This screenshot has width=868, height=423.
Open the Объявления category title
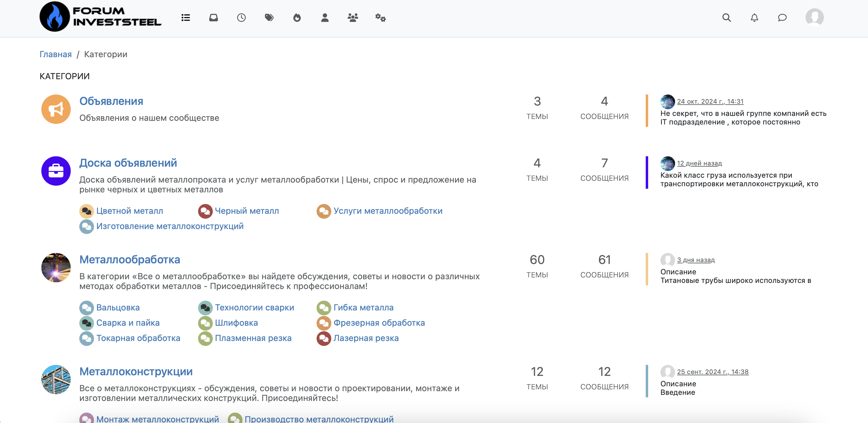point(111,101)
